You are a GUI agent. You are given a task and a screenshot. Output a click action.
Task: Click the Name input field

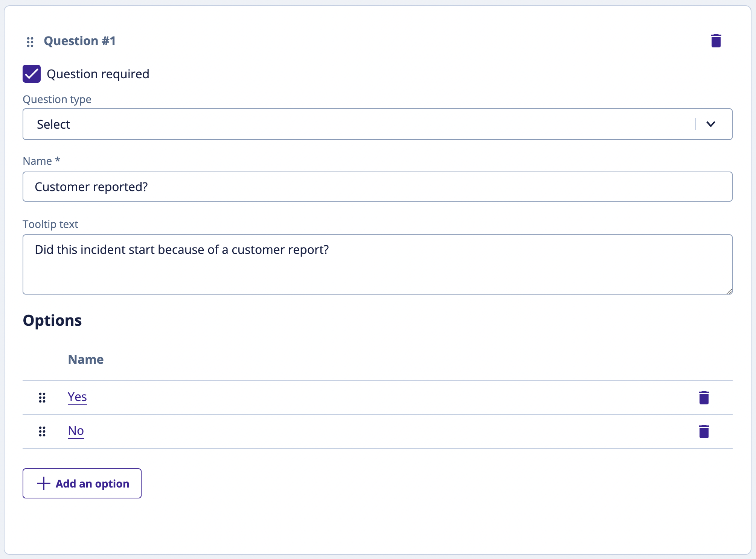tap(377, 187)
